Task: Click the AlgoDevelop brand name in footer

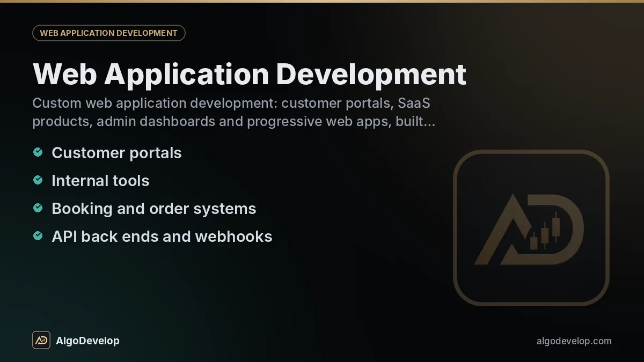Action: point(87,341)
